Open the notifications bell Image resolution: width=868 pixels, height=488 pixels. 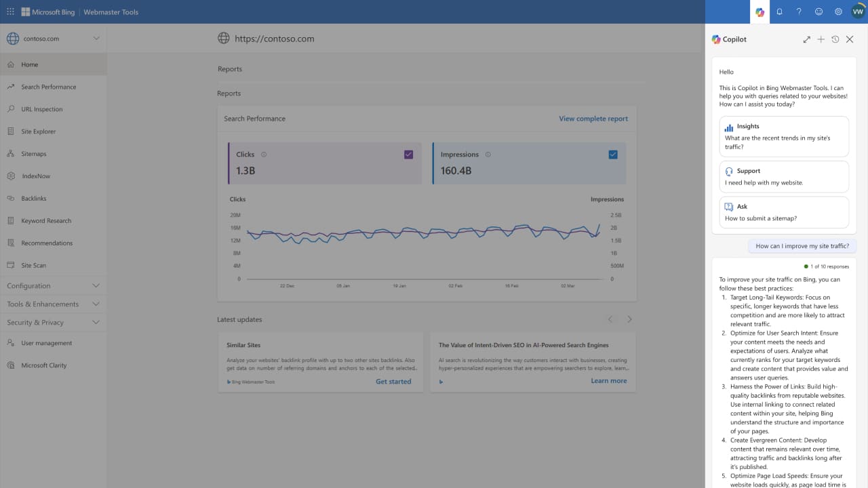780,12
